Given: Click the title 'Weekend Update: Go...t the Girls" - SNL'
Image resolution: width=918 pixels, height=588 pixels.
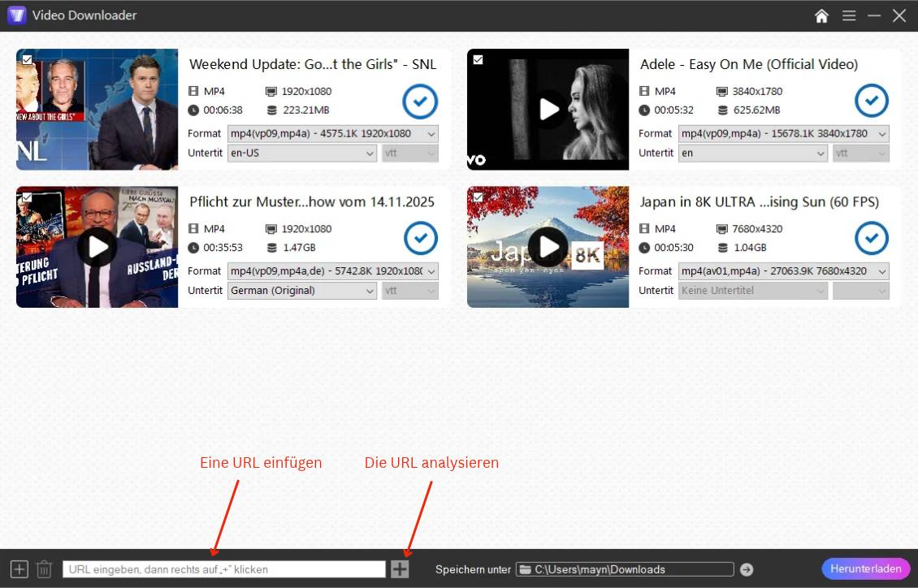Looking at the screenshot, I should [313, 64].
